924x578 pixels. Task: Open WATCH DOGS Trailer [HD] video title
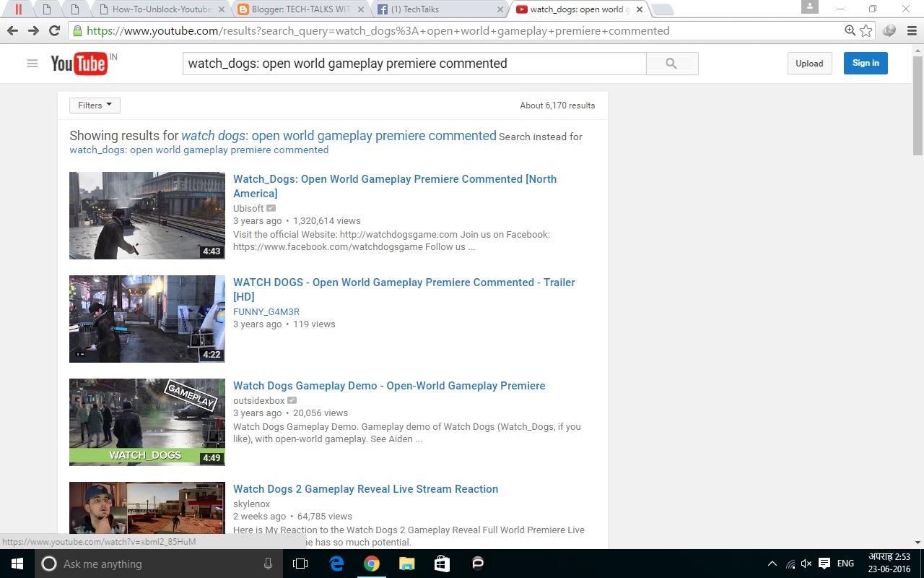click(x=404, y=290)
